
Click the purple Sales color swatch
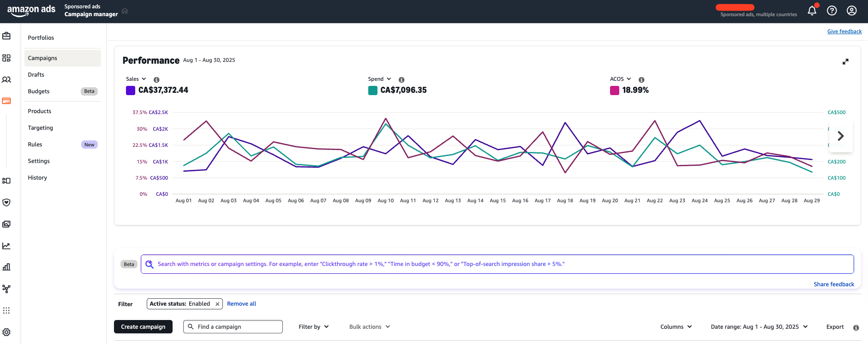click(x=131, y=91)
